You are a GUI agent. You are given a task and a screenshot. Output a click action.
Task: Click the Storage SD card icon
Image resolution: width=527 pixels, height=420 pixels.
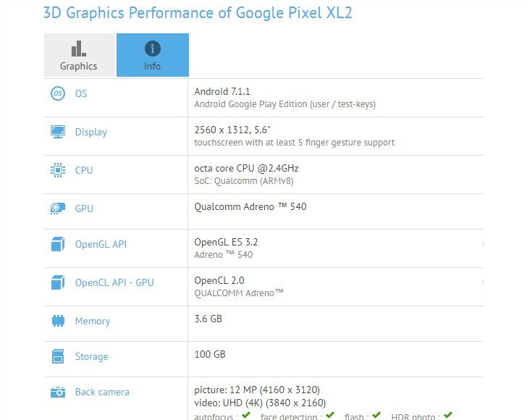pyautogui.click(x=58, y=356)
